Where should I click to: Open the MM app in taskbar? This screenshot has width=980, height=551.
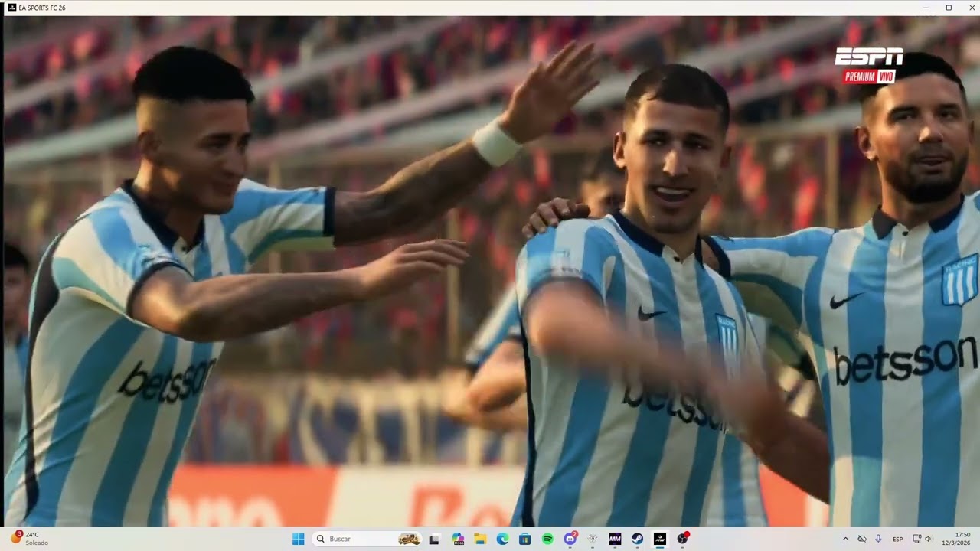pos(614,539)
